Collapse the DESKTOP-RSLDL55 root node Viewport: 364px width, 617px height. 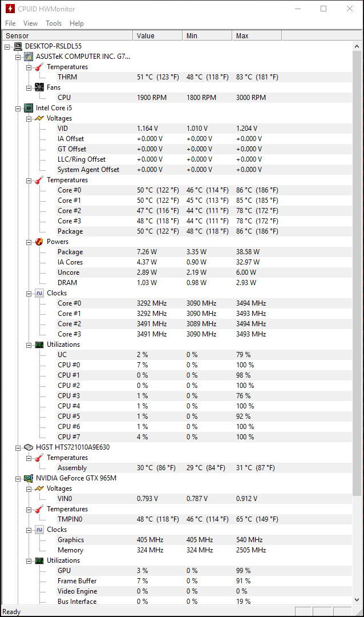click(7, 46)
